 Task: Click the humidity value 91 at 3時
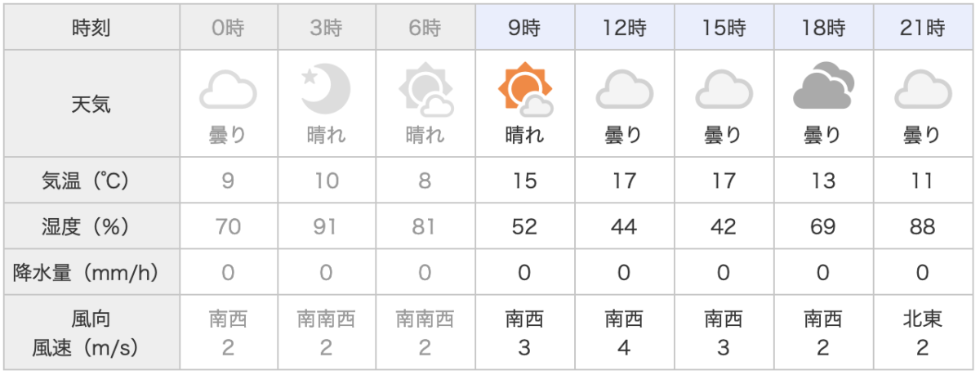326,226
